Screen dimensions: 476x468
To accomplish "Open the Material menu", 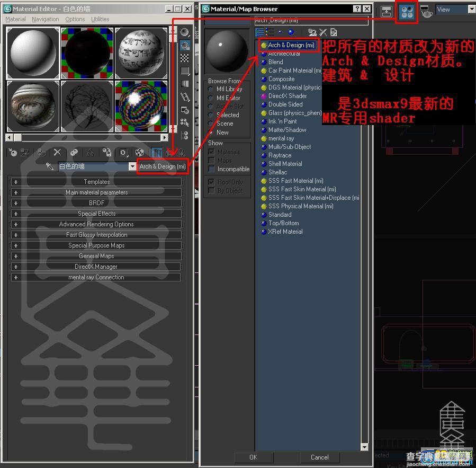I will point(15,19).
